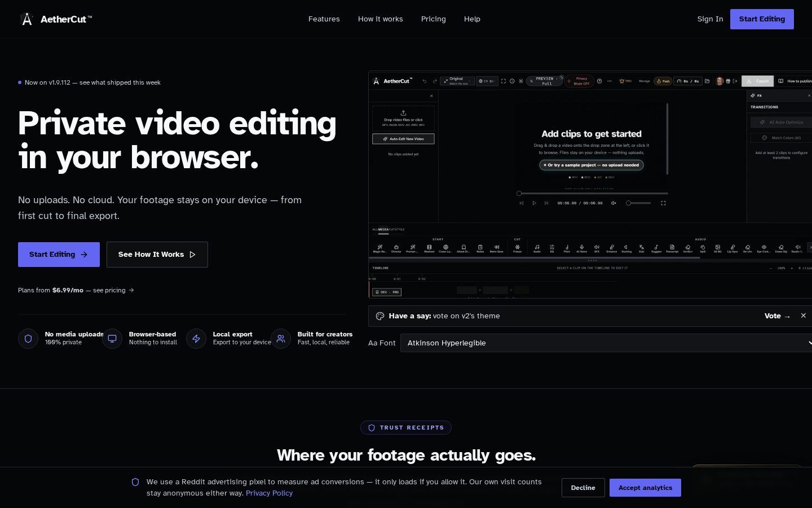Click the Enhance tool icon

612,247
